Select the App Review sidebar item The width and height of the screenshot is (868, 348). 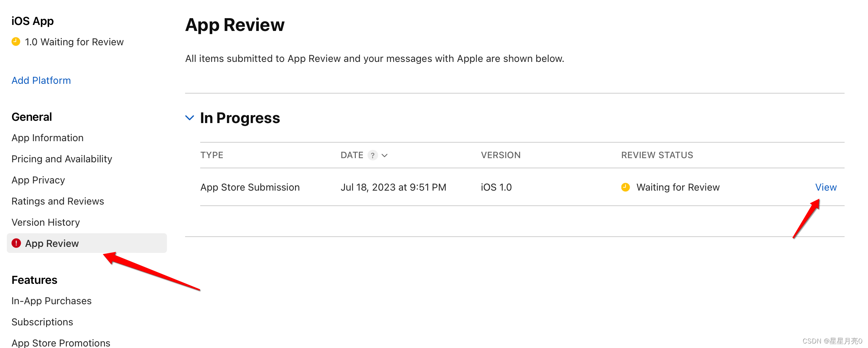(52, 243)
